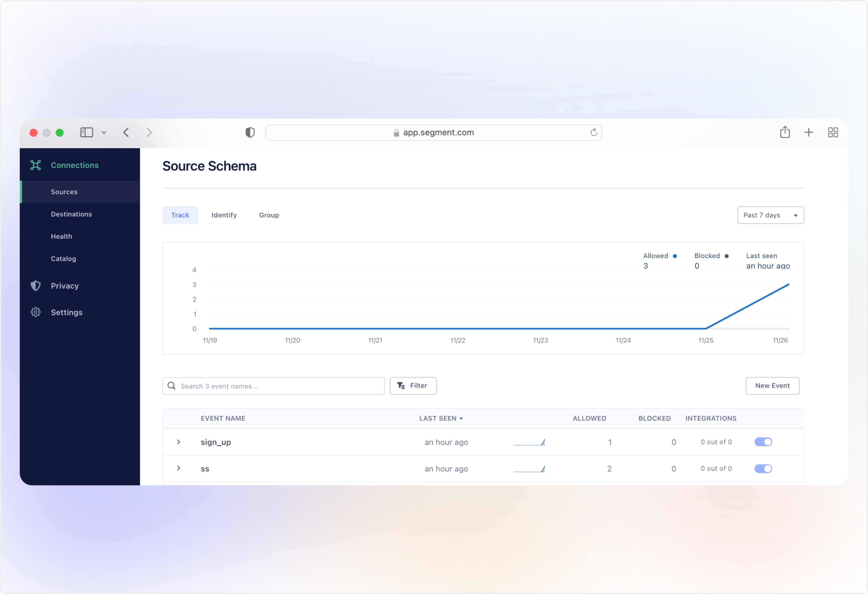The image size is (868, 594).
Task: Click the Settings gear icon
Action: point(35,312)
